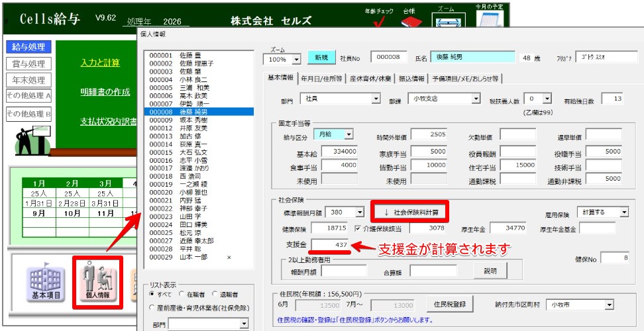
Task: Click the 年齢チェック red checkmark icon
Action: [380, 21]
